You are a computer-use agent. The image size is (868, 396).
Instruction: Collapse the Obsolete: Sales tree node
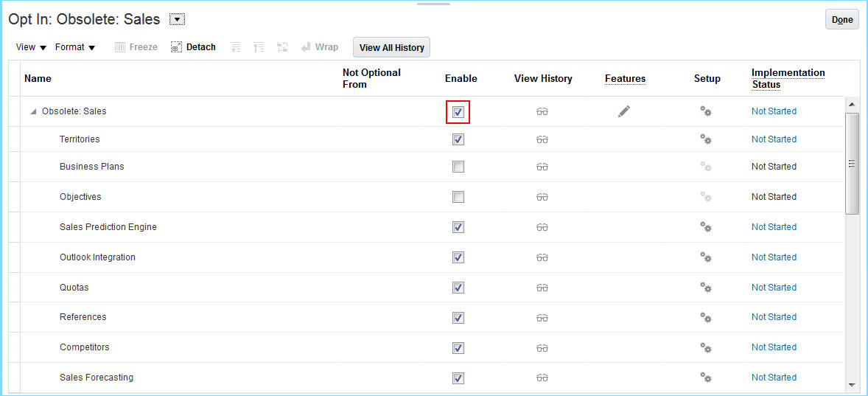[33, 112]
